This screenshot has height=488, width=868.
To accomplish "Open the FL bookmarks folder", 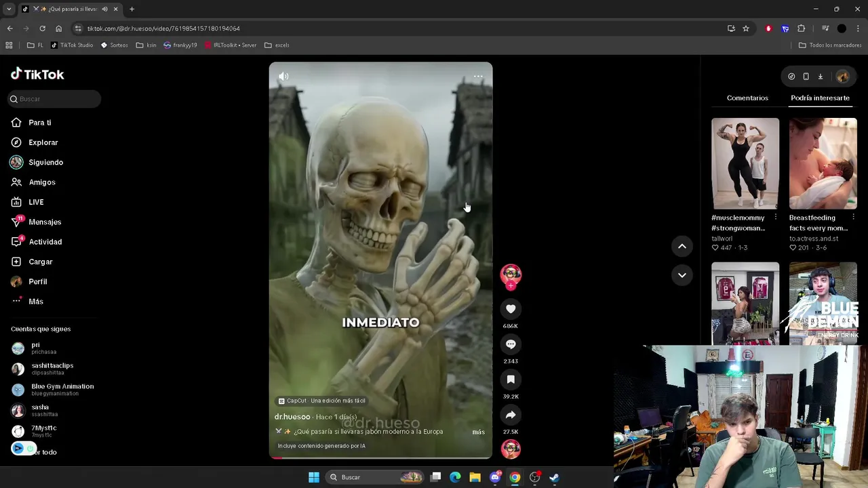I will tap(35, 45).
